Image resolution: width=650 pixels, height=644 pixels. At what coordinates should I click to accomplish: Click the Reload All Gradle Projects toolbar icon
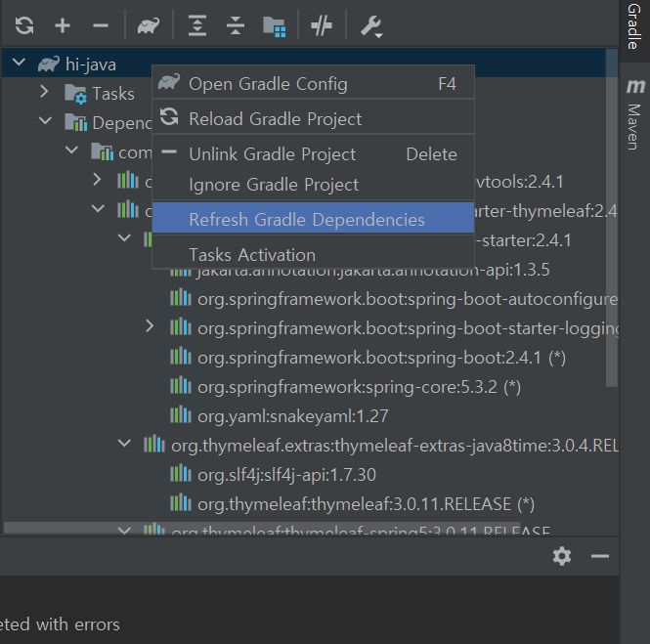pos(24,25)
